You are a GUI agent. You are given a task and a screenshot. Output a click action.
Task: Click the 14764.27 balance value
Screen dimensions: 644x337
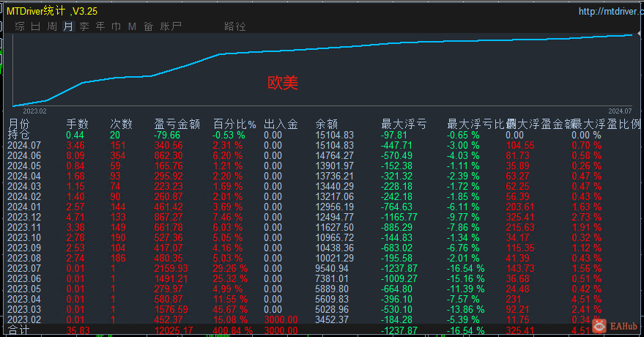pyautogui.click(x=334, y=155)
